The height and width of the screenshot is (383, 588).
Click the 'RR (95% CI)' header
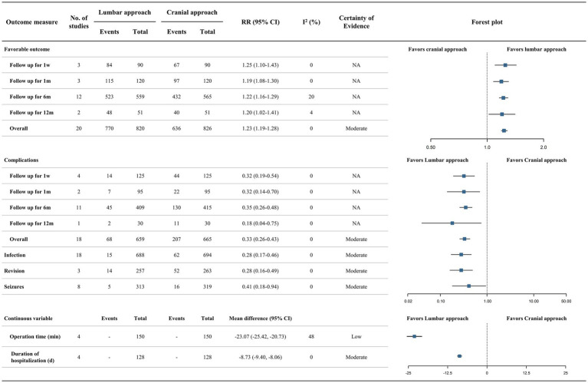coord(260,22)
